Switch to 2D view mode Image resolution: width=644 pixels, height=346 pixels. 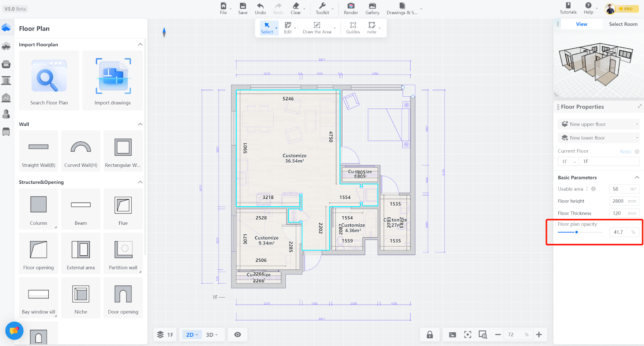tap(191, 335)
